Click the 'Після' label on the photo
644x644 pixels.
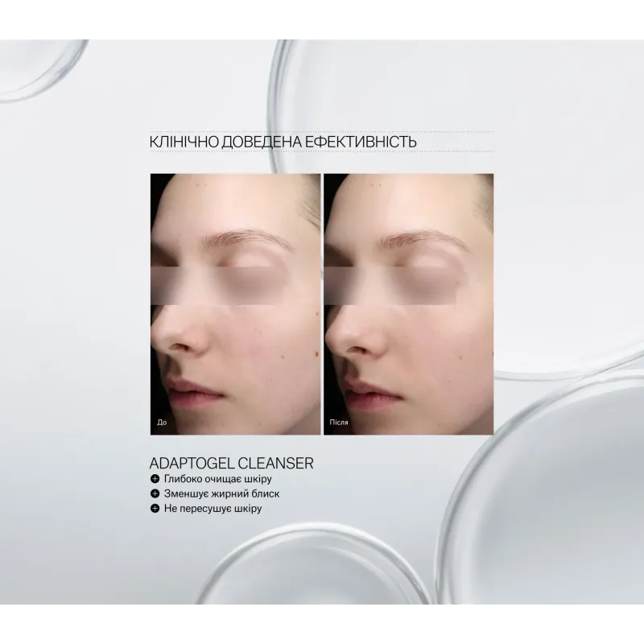pos(339,422)
